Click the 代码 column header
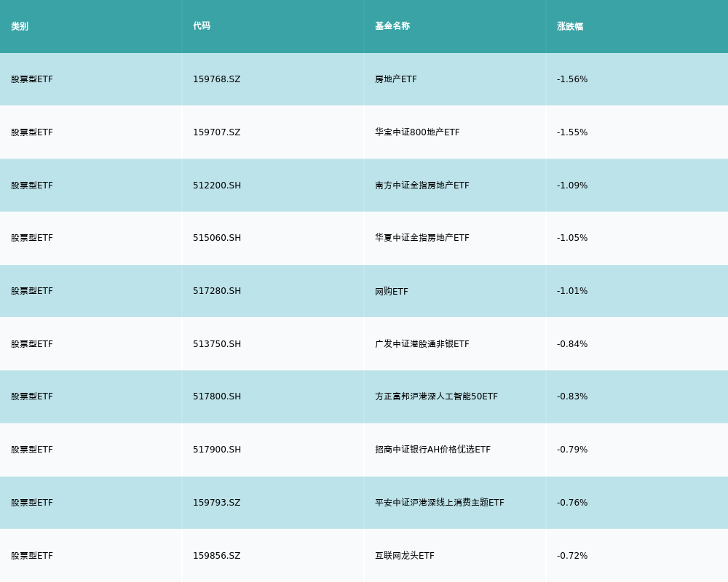The image size is (728, 582). (x=202, y=26)
